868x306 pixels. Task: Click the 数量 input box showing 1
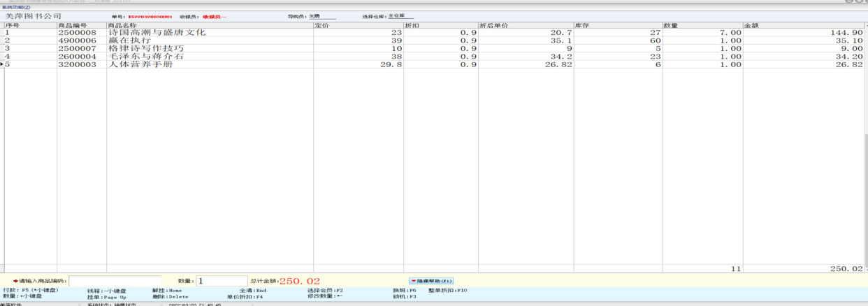point(222,281)
